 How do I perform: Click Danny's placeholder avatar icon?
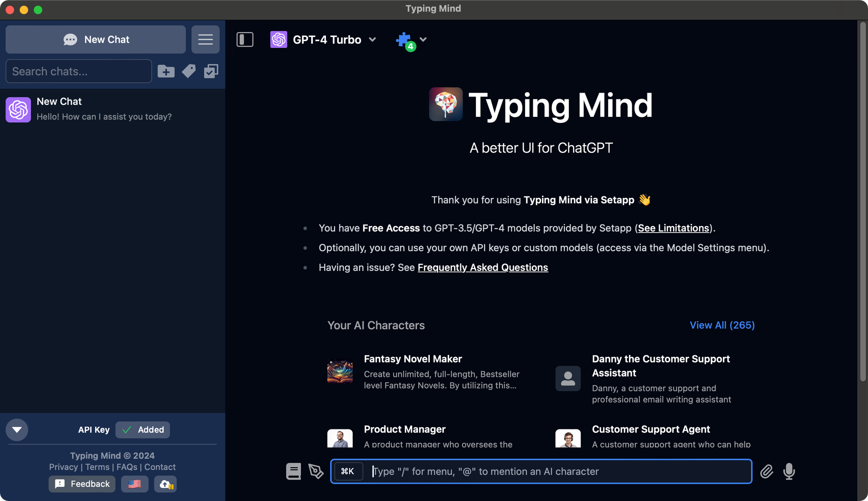pos(568,379)
